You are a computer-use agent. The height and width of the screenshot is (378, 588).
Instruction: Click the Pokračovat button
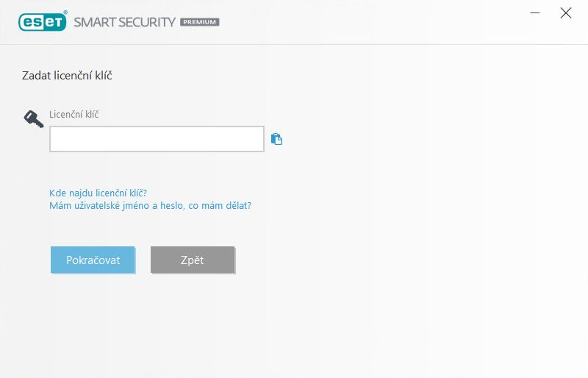(x=93, y=260)
